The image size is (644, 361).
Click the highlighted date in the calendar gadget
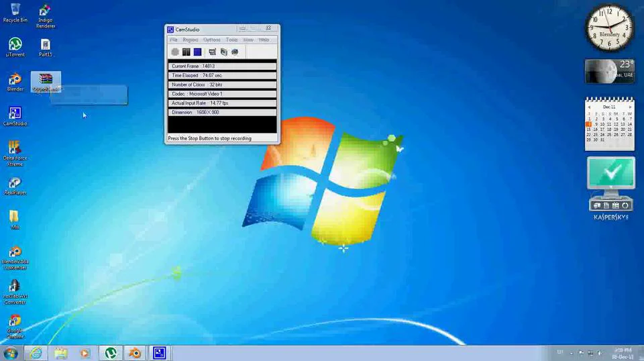click(x=588, y=124)
